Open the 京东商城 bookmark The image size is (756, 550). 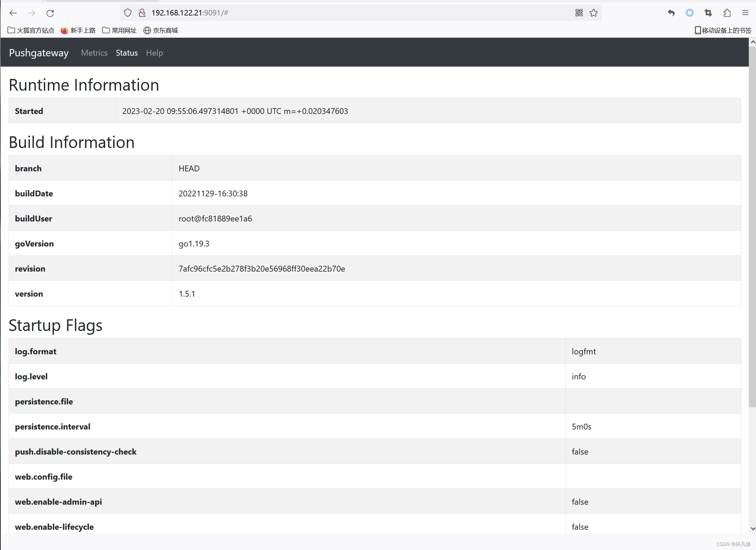point(161,31)
